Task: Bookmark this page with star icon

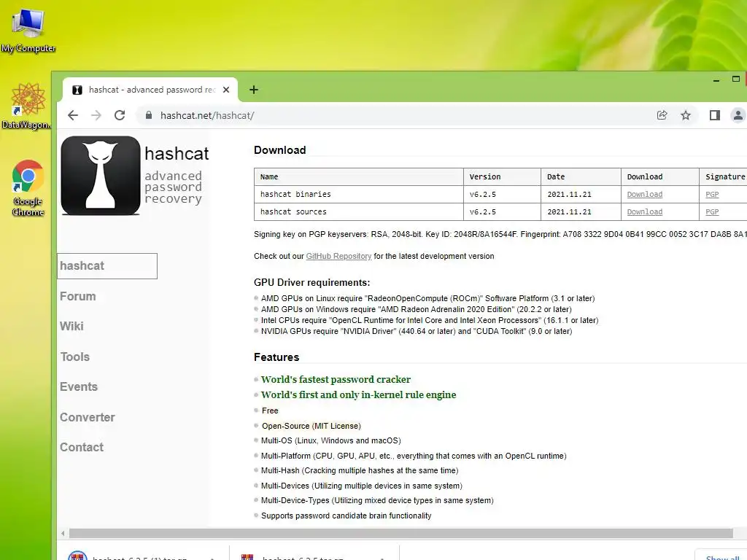Action: (686, 115)
